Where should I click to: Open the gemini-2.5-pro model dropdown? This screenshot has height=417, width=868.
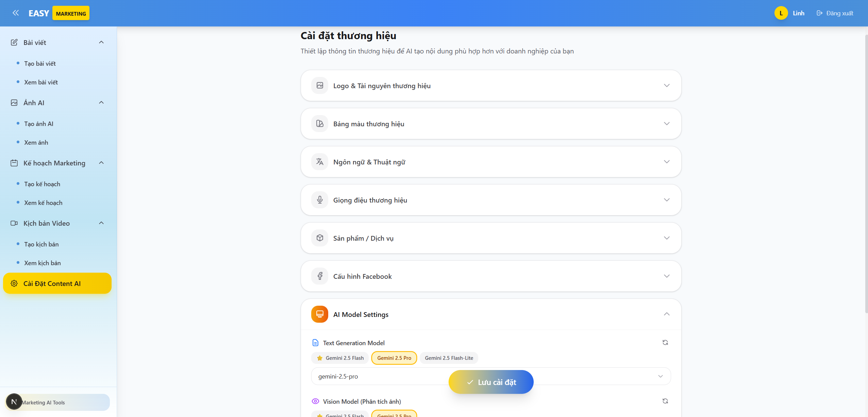pos(374,376)
